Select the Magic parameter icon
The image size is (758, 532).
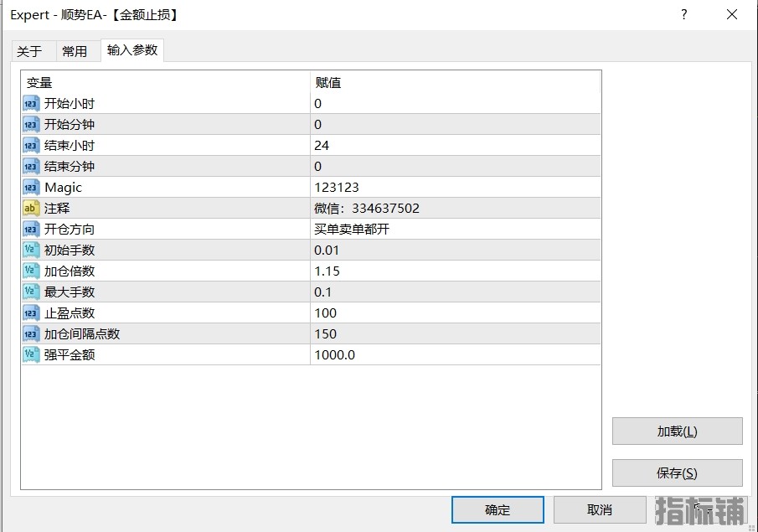click(x=31, y=188)
